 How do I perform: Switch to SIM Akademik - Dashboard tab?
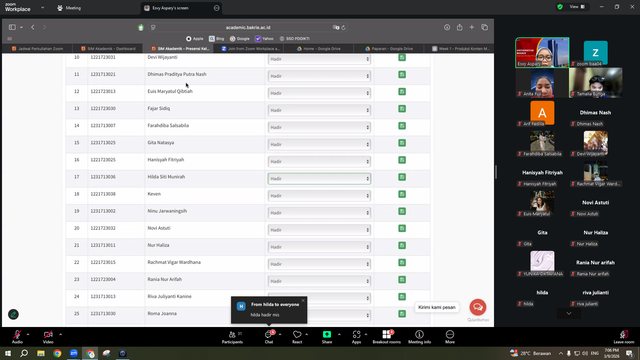point(108,49)
